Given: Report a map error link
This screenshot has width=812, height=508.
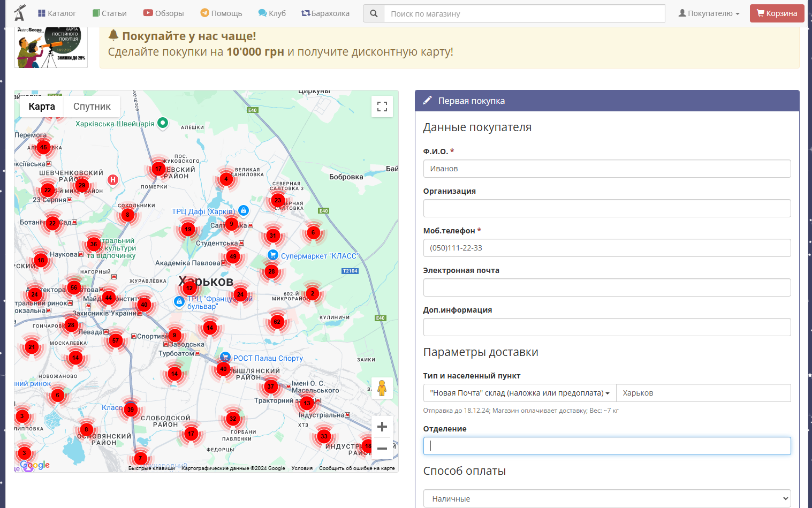Looking at the screenshot, I should pyautogui.click(x=357, y=468).
